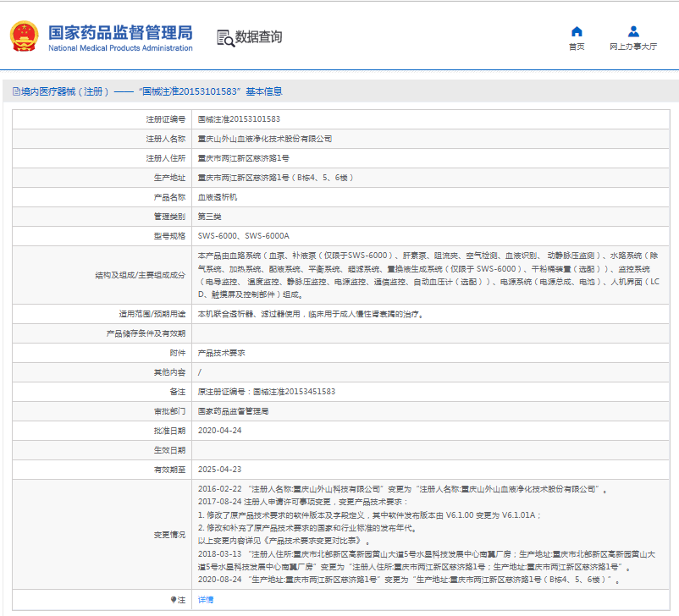Click the document icon before 境内医疗器械
This screenshot has height=616, width=679.
pyautogui.click(x=16, y=91)
